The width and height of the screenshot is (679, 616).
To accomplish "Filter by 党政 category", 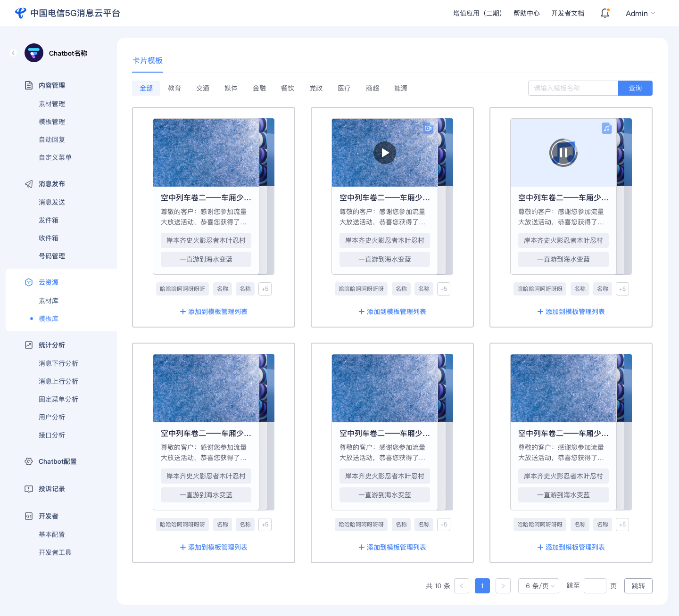I will point(316,88).
